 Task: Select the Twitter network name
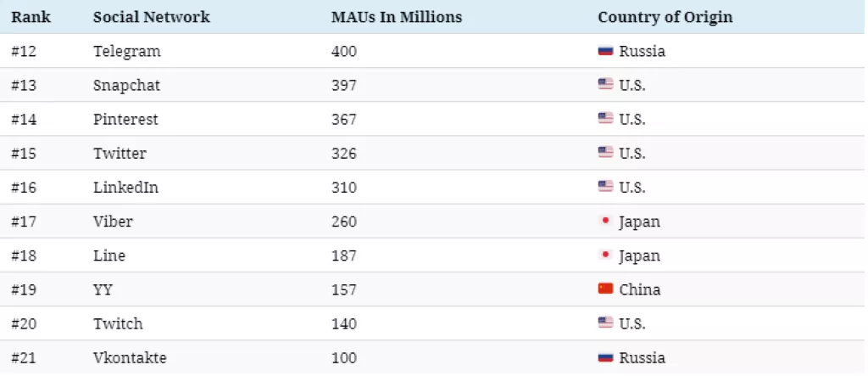point(120,154)
